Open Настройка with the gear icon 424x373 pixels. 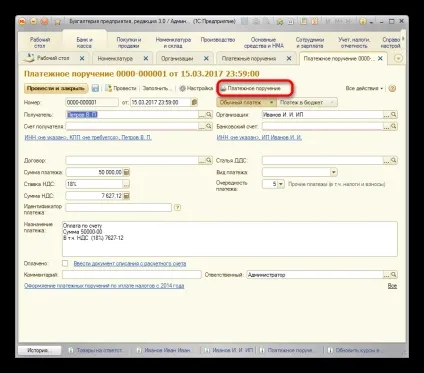[x=196, y=88]
